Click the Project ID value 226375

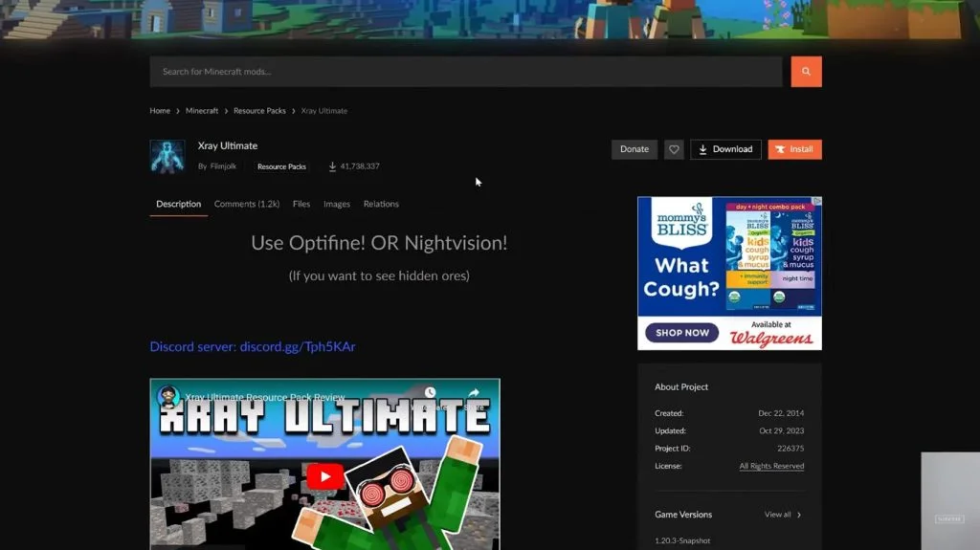pyautogui.click(x=791, y=448)
